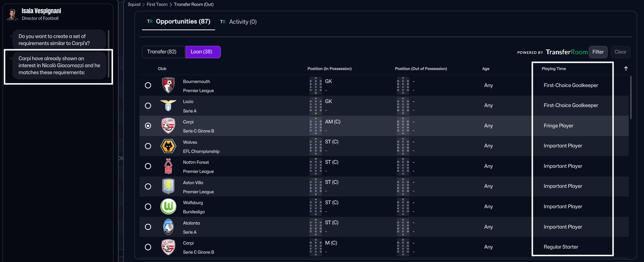Sort by the Age column header

point(486,69)
